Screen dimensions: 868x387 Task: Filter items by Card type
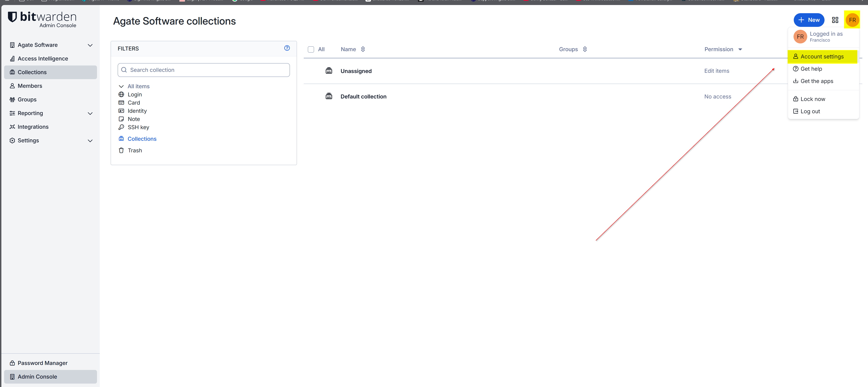(133, 103)
